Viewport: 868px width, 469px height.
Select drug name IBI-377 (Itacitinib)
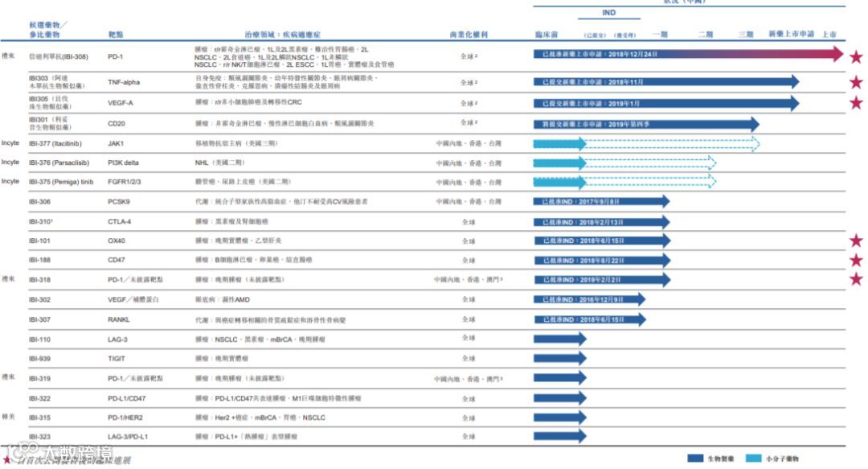pyautogui.click(x=55, y=143)
